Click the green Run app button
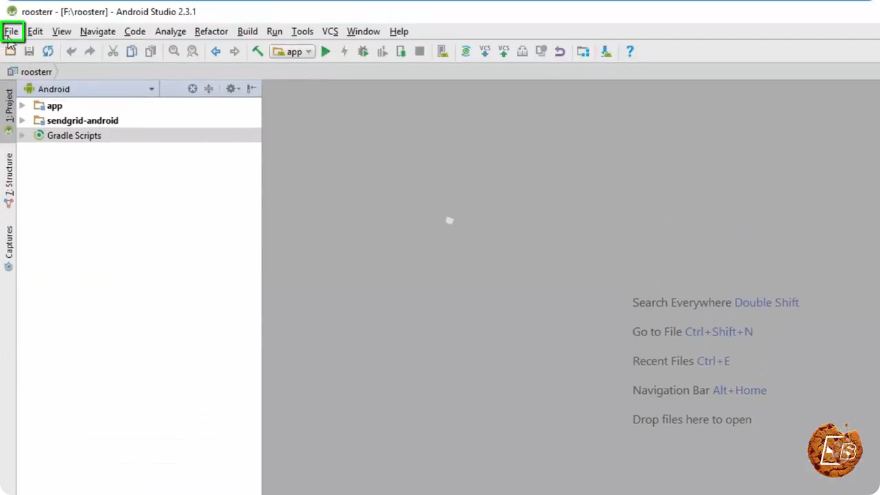Viewport: 880px width, 495px height. click(x=326, y=52)
